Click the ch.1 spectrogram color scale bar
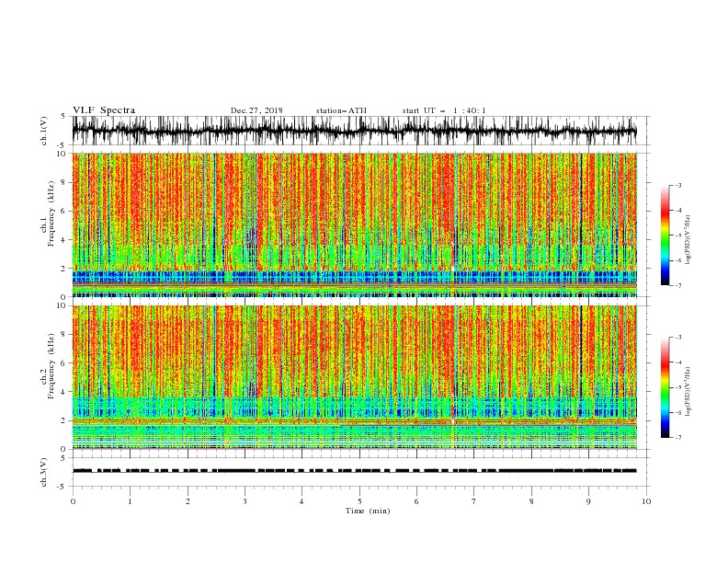This screenshot has width=728, height=563. point(665,236)
